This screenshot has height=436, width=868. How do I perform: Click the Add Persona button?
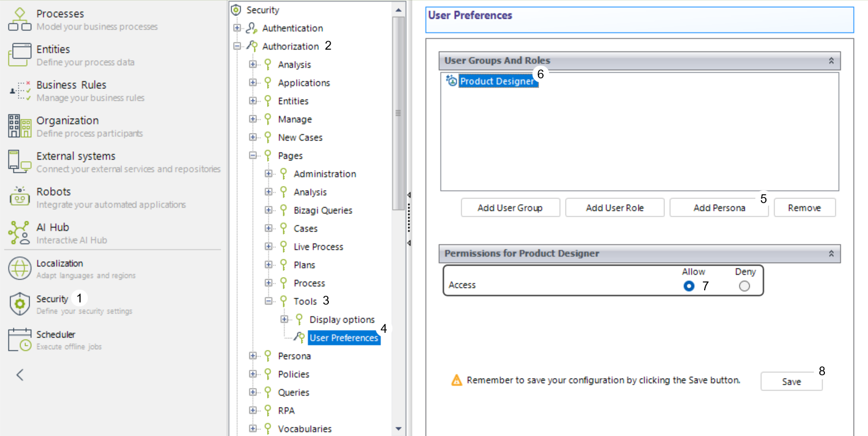pyautogui.click(x=718, y=208)
